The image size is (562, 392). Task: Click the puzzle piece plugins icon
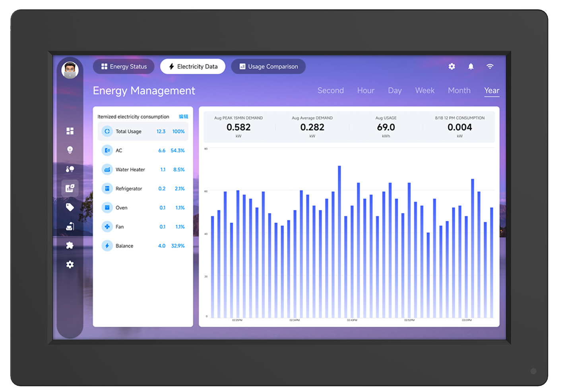[70, 245]
